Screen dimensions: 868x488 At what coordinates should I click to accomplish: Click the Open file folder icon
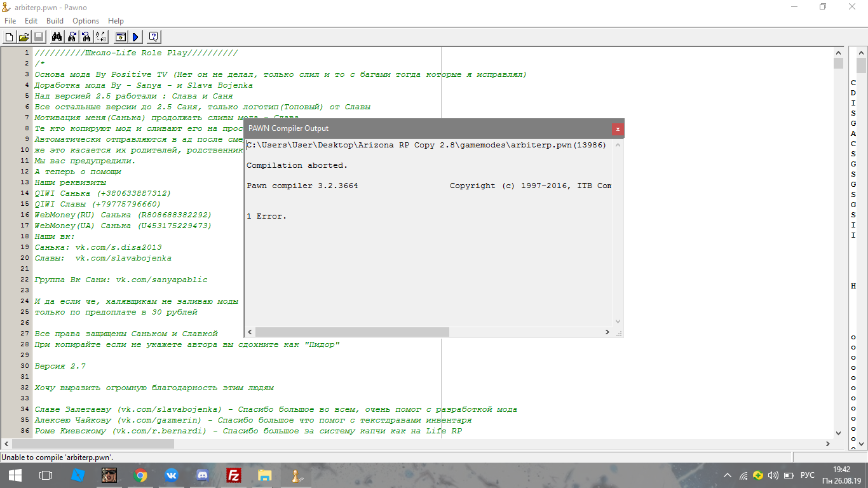pos(24,37)
